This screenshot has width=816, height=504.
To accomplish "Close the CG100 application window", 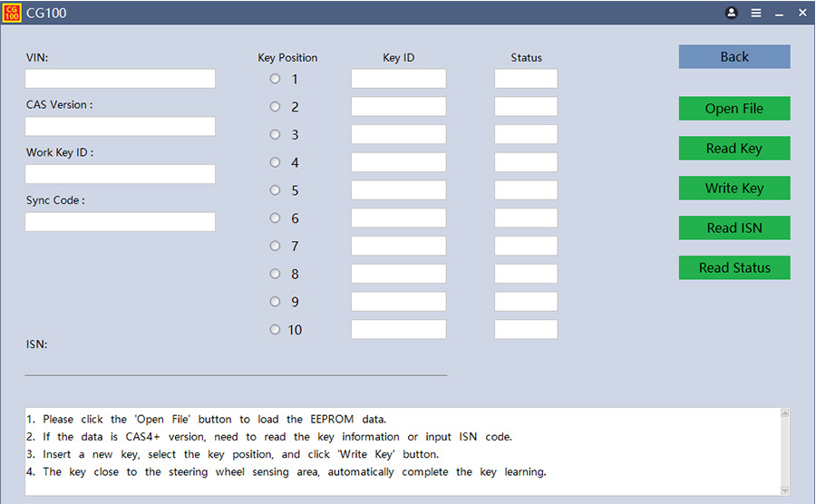I will point(802,13).
